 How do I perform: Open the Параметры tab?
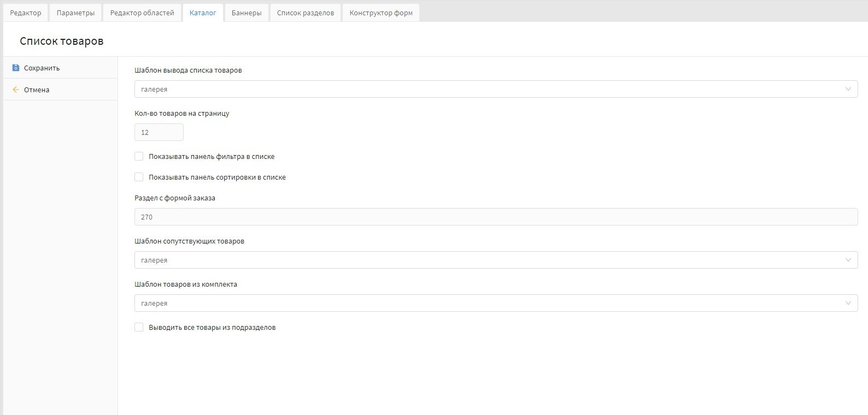point(75,13)
